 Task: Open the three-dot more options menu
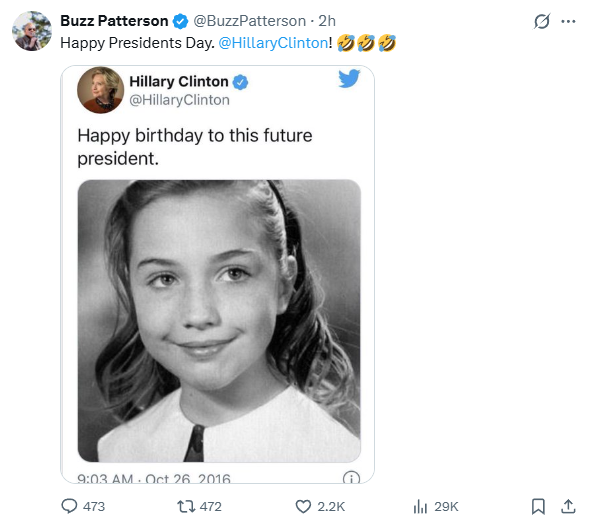568,22
